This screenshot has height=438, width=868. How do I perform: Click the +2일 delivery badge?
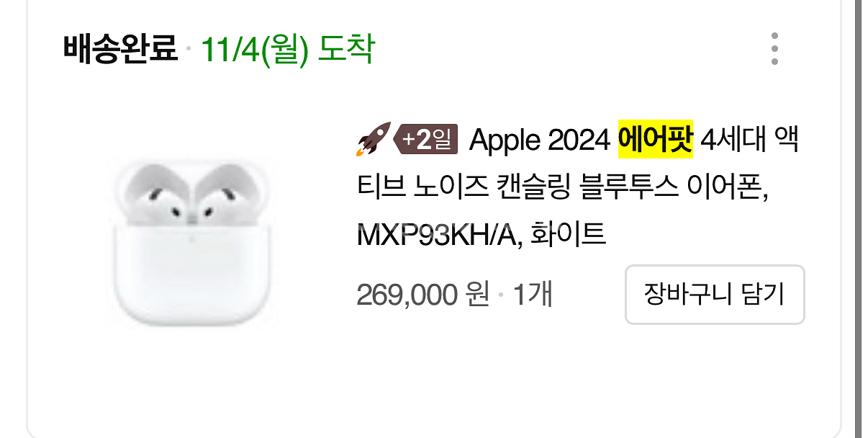point(426,139)
